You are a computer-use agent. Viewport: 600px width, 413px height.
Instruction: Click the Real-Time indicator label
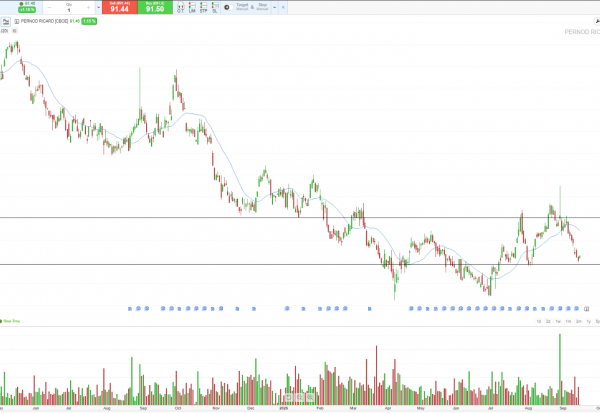pyautogui.click(x=12, y=321)
